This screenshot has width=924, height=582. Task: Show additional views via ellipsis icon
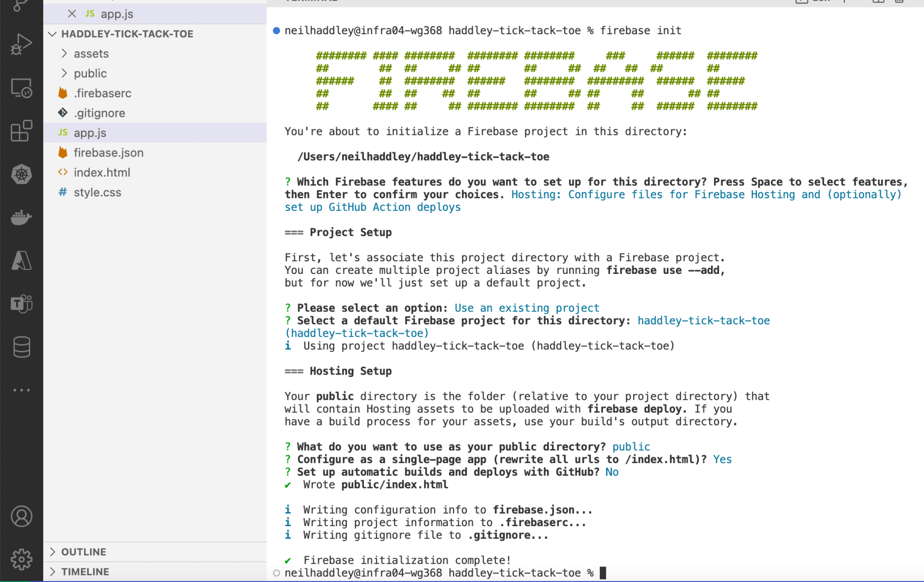coord(21,390)
